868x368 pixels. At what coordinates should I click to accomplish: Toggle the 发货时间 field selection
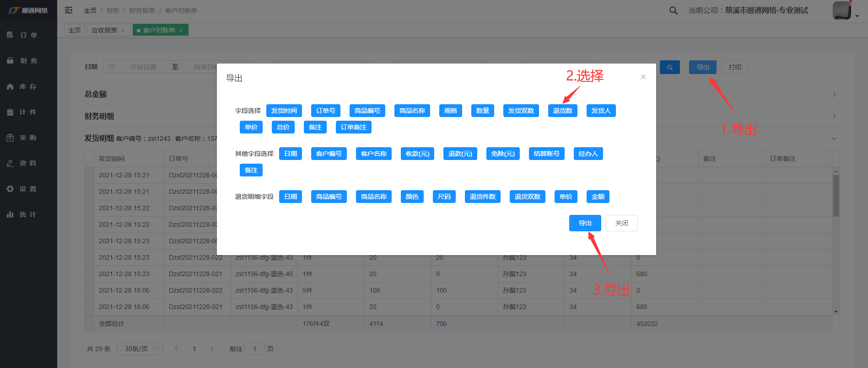click(284, 111)
